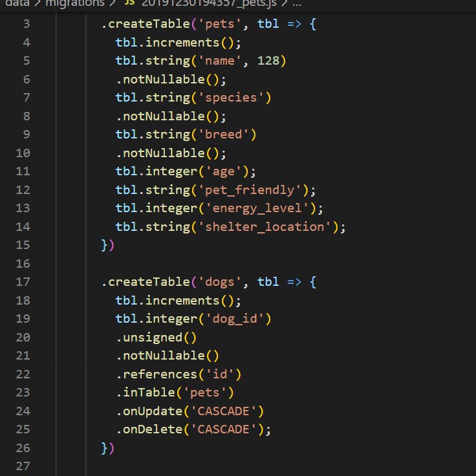This screenshot has height=476, width=476.
Task: Click the 'dog_id' string on line 19
Action: (x=235, y=319)
